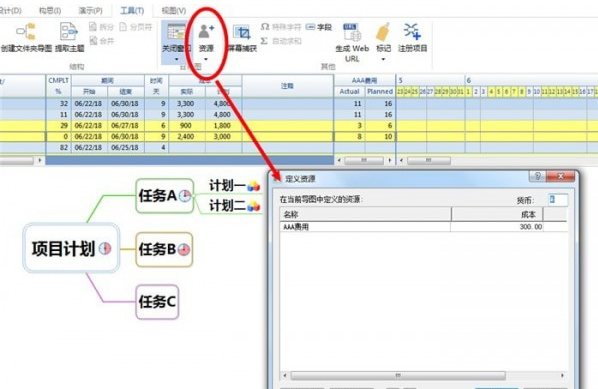Click the 1,800 planned cost cell
Screen dimensions: 598x389
(x=222, y=125)
